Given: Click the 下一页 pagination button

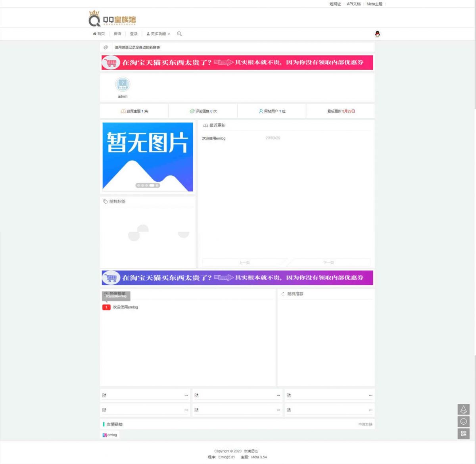Looking at the screenshot, I should pos(329,262).
